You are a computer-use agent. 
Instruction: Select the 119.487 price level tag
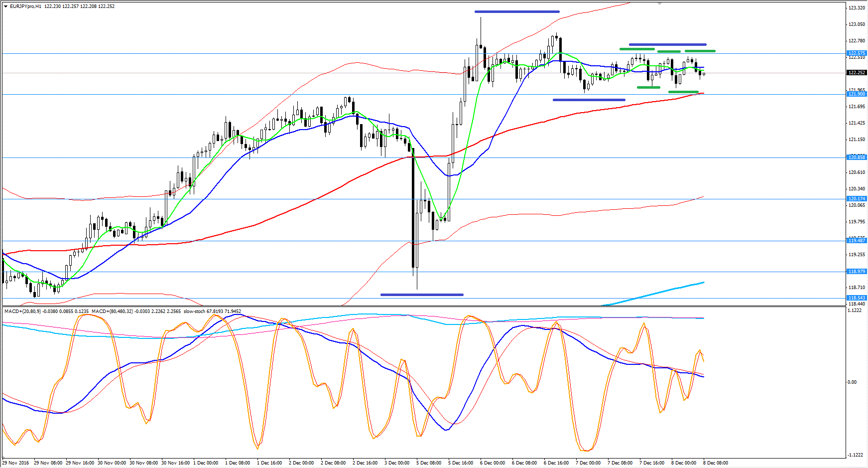(x=857, y=241)
